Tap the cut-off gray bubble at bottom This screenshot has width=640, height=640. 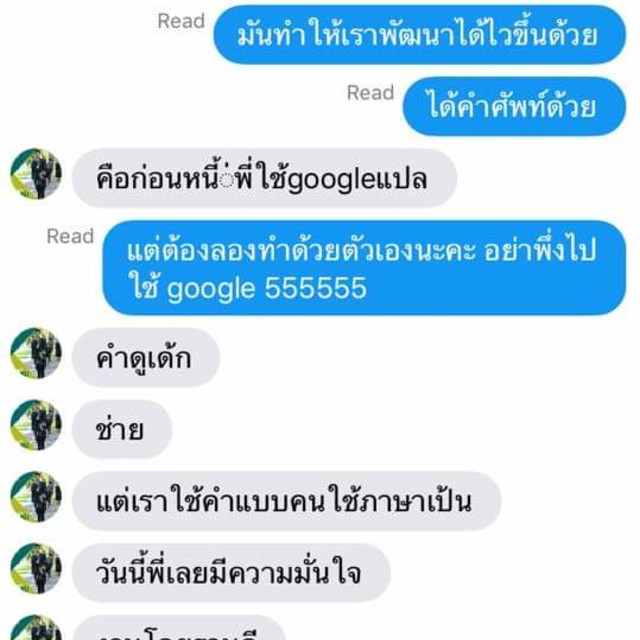tap(179, 629)
